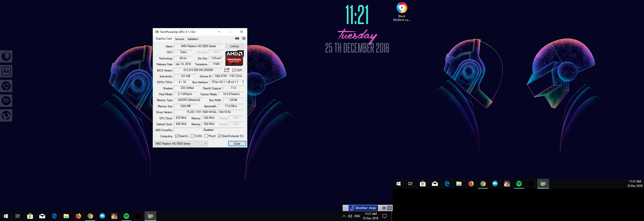Image resolution: width=644 pixels, height=221 pixels.
Task: Open GPU-Z icon on system-tray taskbar
Action: tap(150, 216)
